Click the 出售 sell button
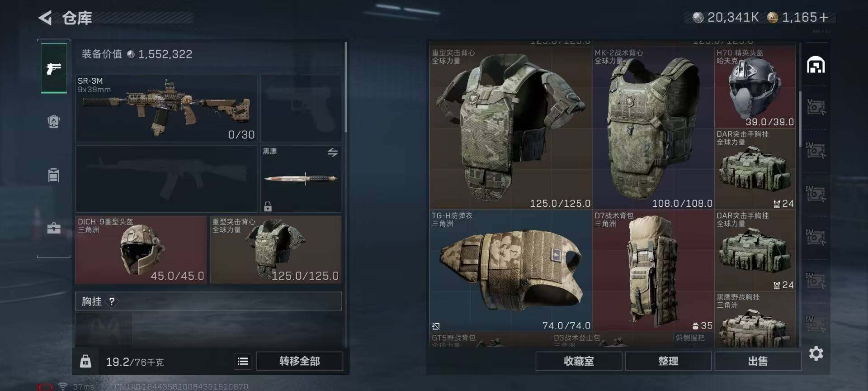Viewport: 868px width, 391px height. (758, 361)
